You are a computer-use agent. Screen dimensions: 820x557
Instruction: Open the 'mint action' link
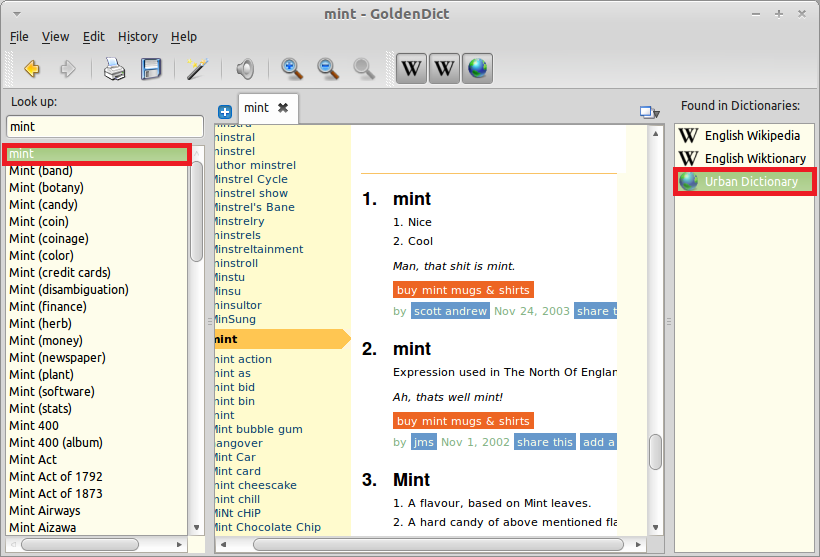243,359
